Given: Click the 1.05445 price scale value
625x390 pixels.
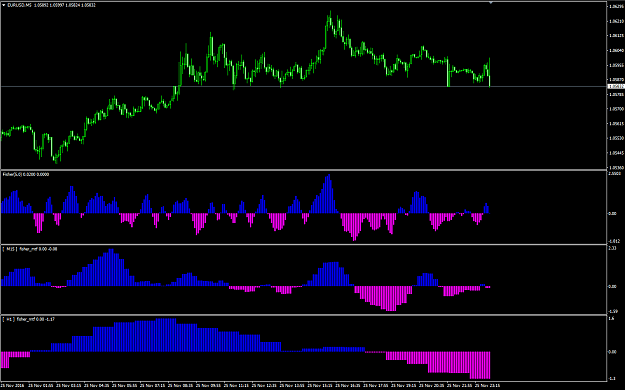Looking at the screenshot, I should pyautogui.click(x=616, y=153).
